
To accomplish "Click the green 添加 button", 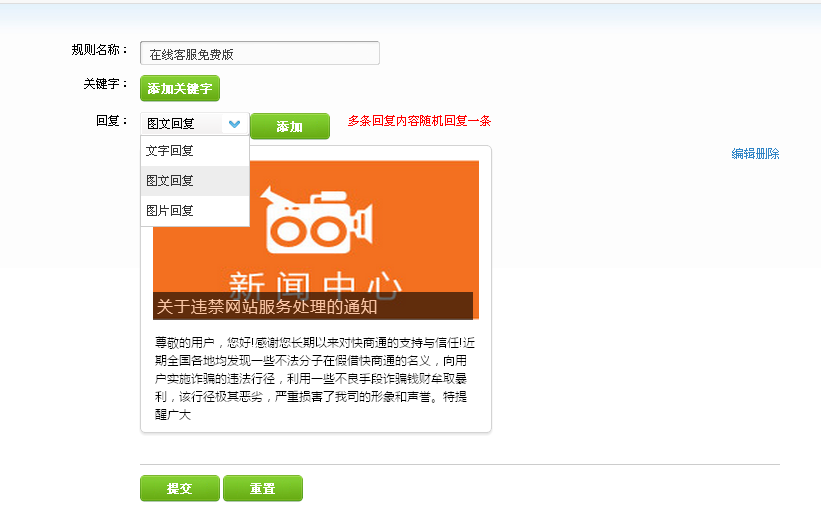I will (x=289, y=127).
